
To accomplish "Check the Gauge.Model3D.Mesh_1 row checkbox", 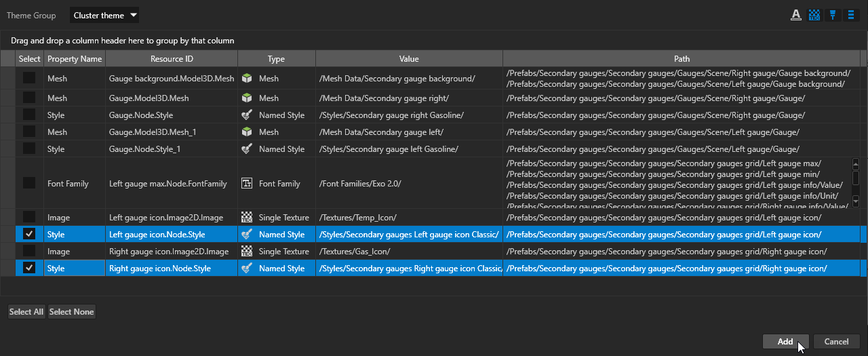I will [29, 132].
